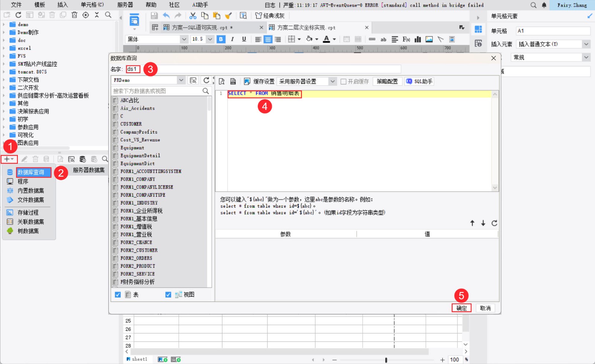The width and height of the screenshot is (595, 364).
Task: Apply underline formatting icon
Action: coord(244,39)
